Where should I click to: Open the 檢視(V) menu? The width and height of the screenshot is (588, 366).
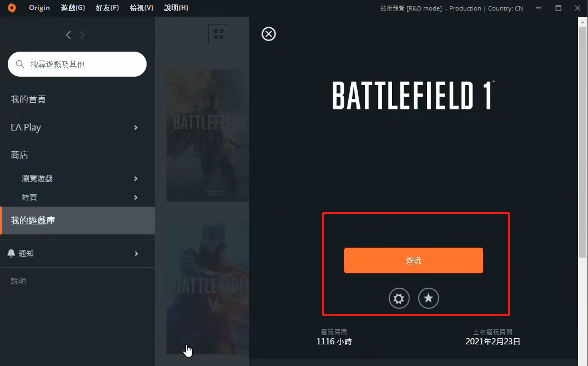[142, 8]
